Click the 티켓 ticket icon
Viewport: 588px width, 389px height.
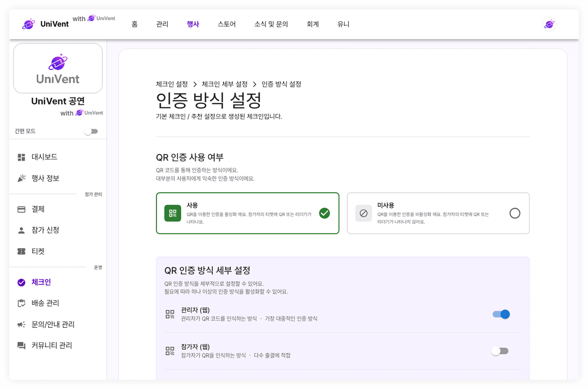tap(21, 251)
